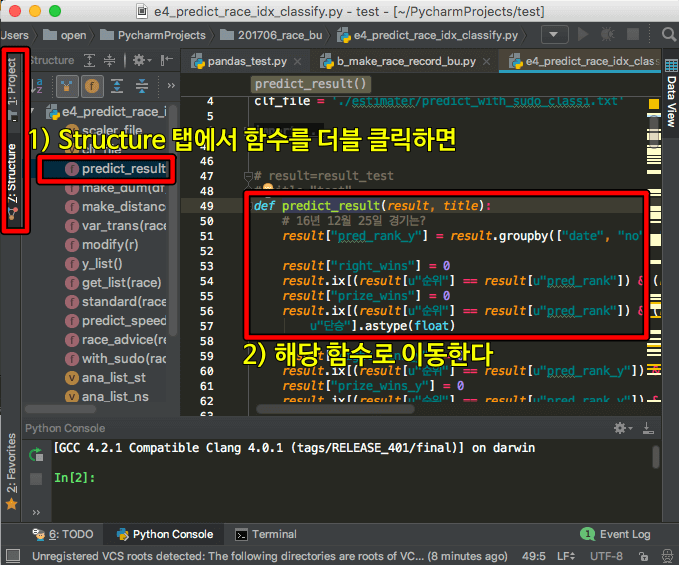
Task: Toggle Sort Alphabetically in Structure toolbar
Action: pyautogui.click(x=37, y=86)
